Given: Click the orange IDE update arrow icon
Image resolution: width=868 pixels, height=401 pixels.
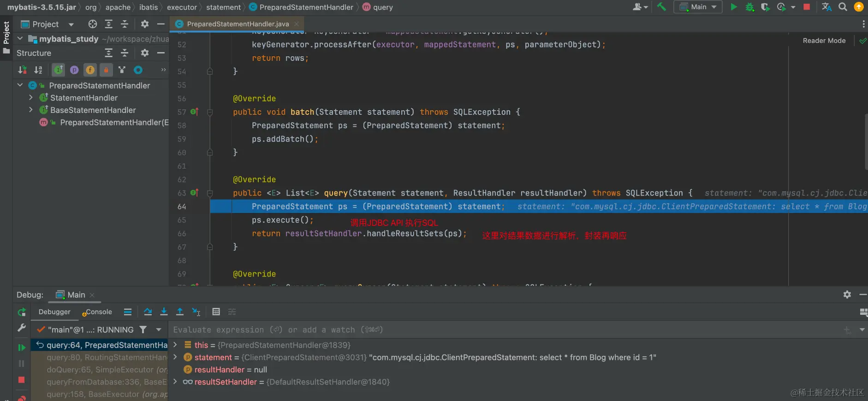Looking at the screenshot, I should 859,7.
